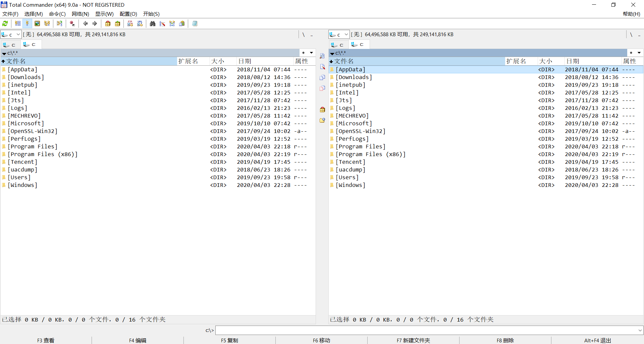The image size is (644, 344).
Task: Sort left panel by 日期 column
Action: (265, 61)
